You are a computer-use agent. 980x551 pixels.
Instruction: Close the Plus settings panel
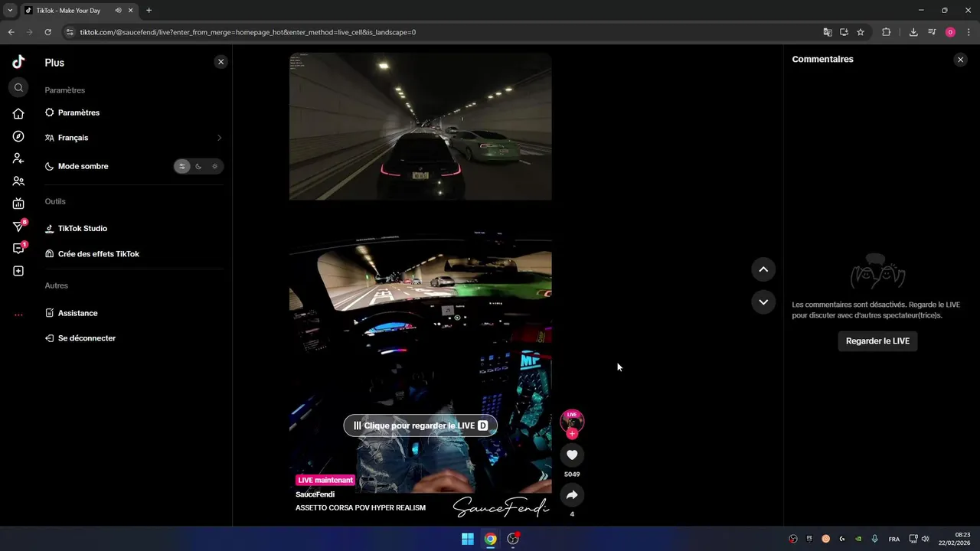[x=220, y=62]
